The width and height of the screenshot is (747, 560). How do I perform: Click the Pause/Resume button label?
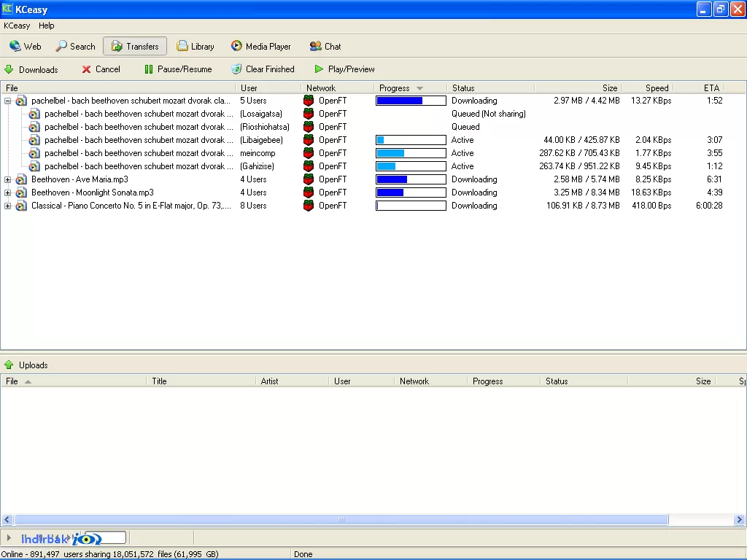coord(185,69)
